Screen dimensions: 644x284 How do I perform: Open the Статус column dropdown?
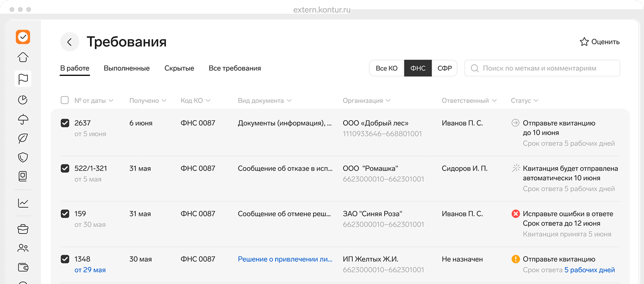pos(524,100)
